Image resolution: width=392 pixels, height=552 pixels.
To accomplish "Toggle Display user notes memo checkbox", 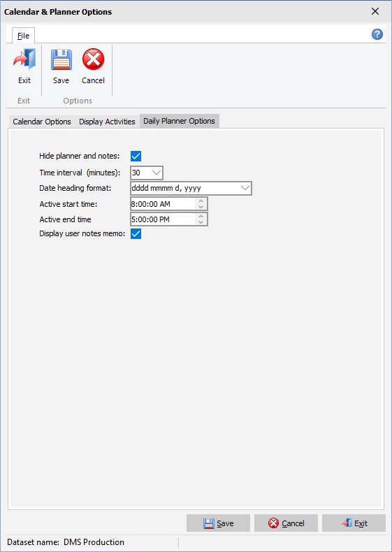I will click(136, 233).
